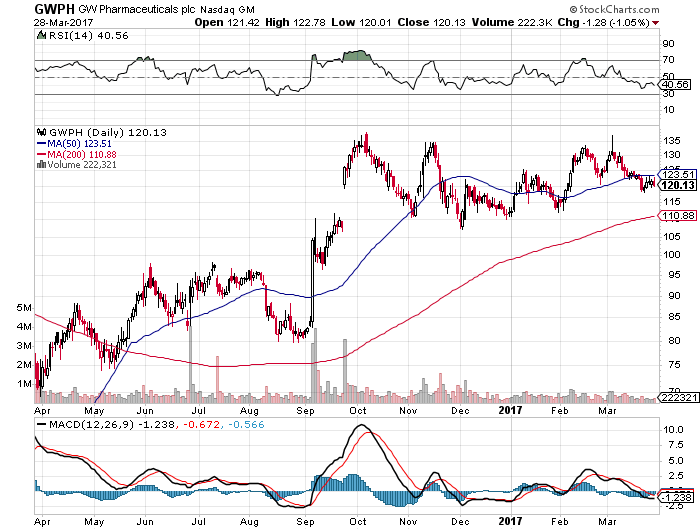
Task: Click the GWPH (Daily) 120.13 legend text
Action: [108, 132]
